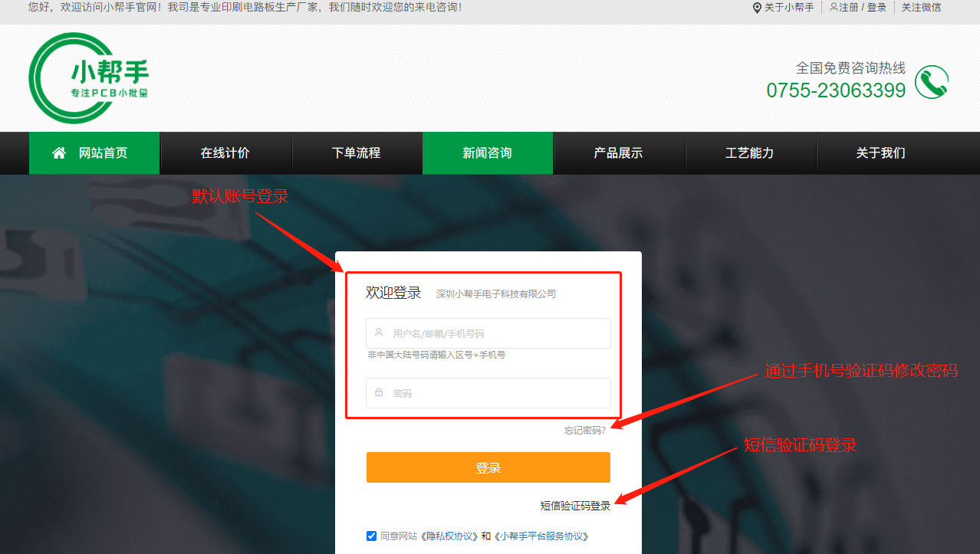Click the person icon beside 注册 / 登录

tap(832, 8)
